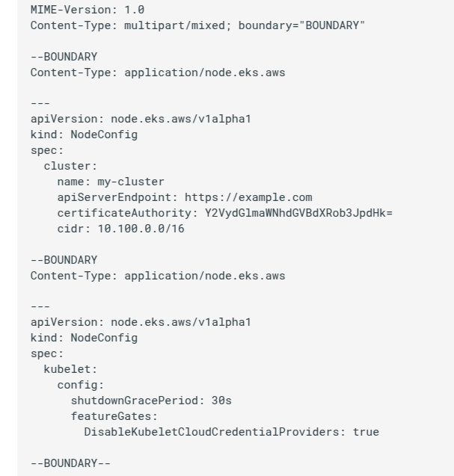Click the config: key under kubelet
Screen dimensions: 454x476
[x=81, y=385]
